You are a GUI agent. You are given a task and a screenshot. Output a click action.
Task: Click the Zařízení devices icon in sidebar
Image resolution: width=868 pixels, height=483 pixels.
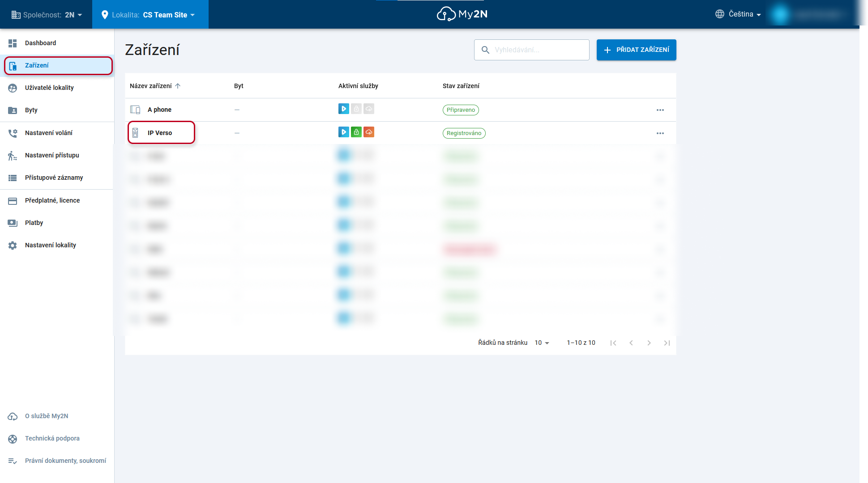click(13, 66)
